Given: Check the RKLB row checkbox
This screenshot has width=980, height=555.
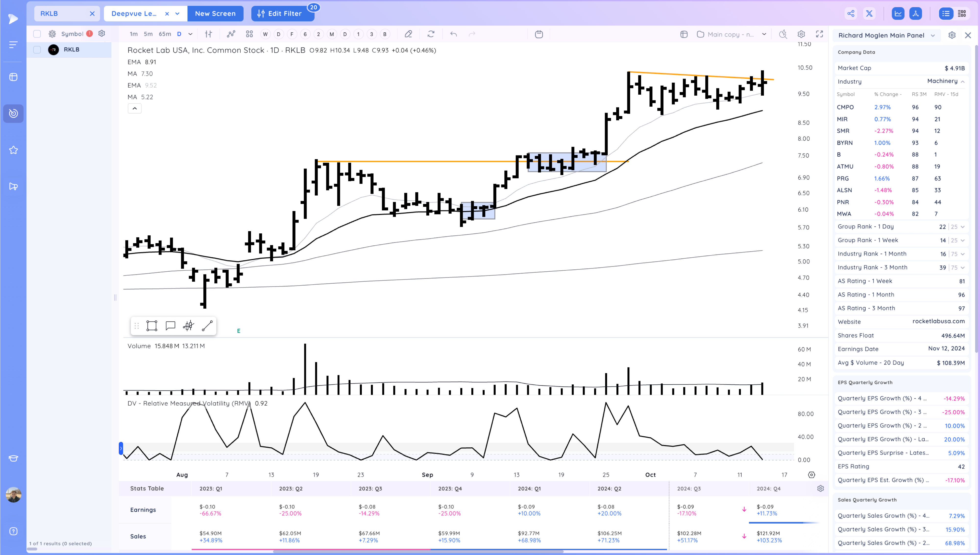Looking at the screenshot, I should (37, 50).
